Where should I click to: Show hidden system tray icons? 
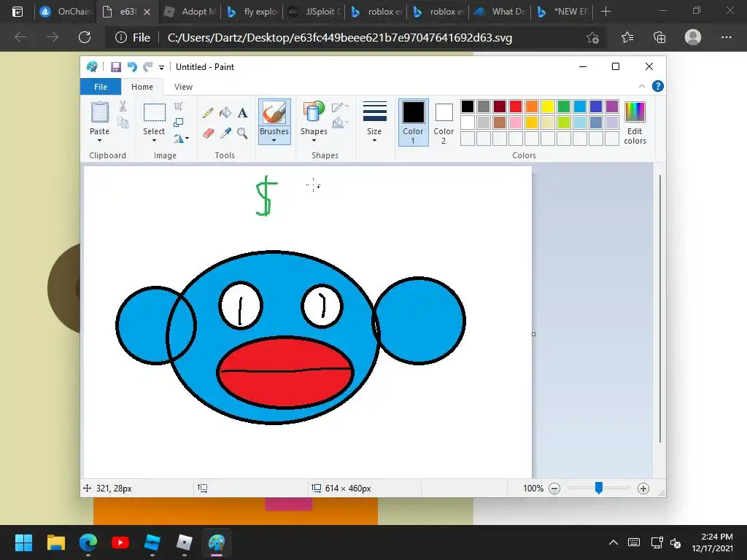[x=613, y=542]
